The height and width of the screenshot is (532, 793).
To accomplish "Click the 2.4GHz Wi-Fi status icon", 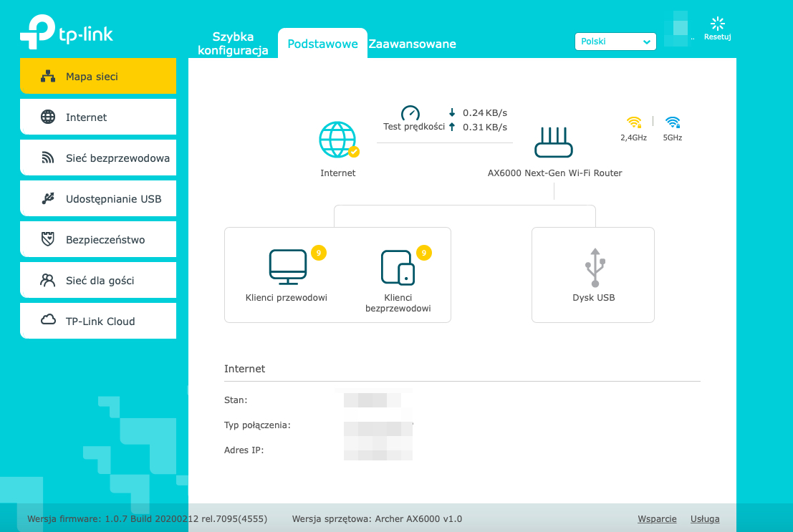I will point(633,122).
